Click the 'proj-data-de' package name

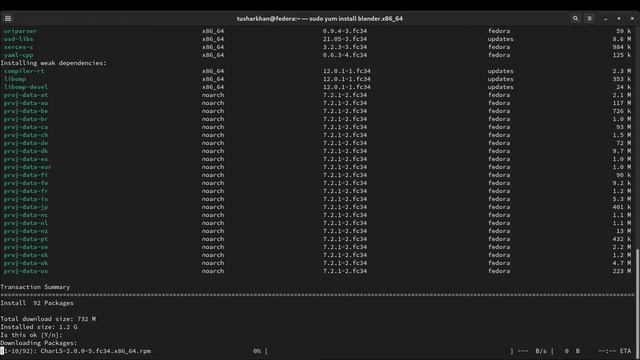tap(26, 143)
